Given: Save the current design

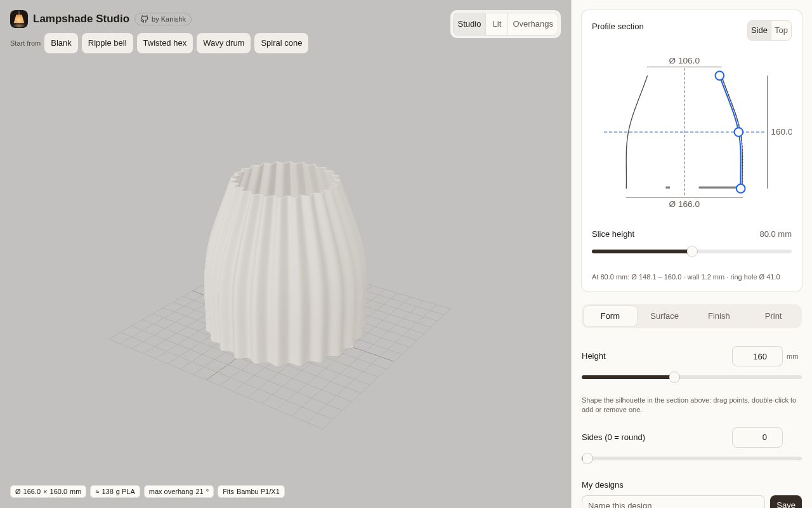Looking at the screenshot, I should pos(786,502).
